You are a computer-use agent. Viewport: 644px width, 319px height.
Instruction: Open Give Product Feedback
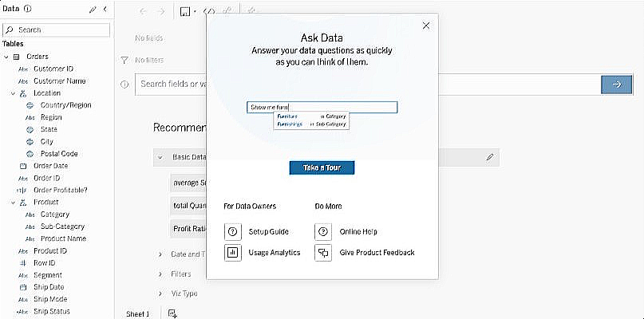[377, 253]
